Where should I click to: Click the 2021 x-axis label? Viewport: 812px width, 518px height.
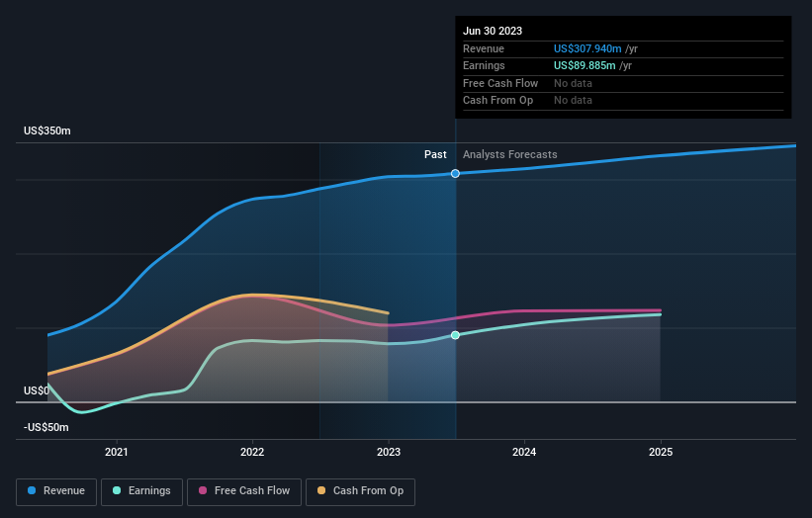[116, 452]
